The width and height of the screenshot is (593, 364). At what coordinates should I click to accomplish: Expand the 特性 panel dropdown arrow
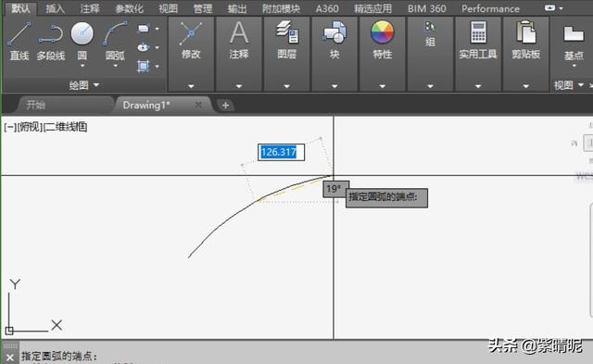coord(383,86)
